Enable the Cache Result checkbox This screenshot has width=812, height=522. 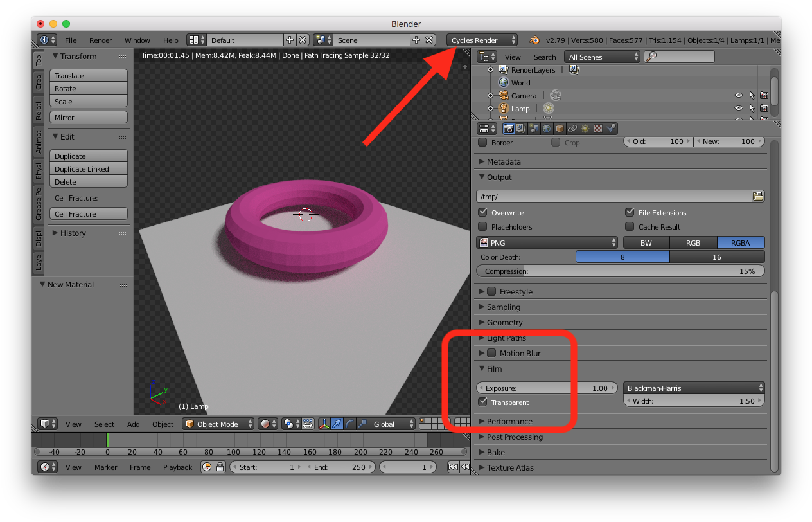point(630,227)
